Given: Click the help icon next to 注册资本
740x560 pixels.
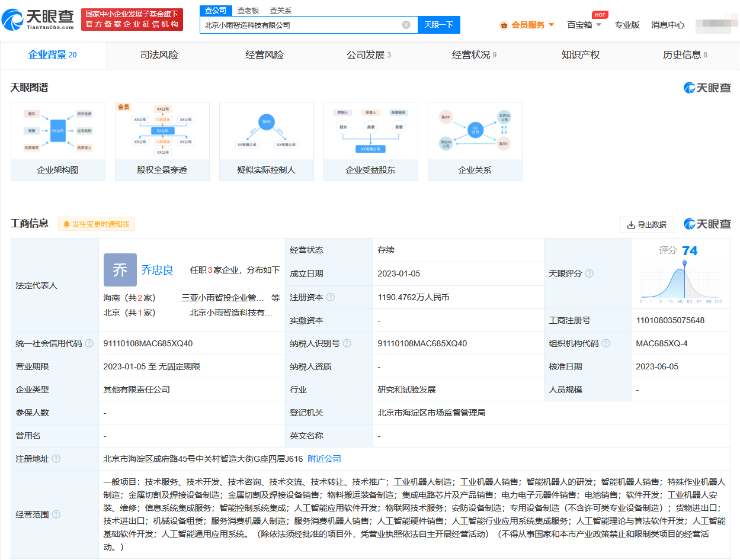Looking at the screenshot, I should (330, 297).
